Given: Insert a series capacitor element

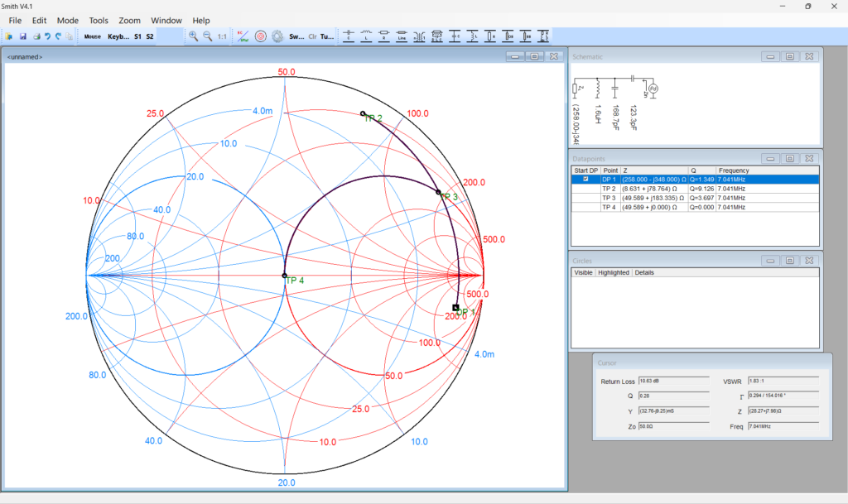Looking at the screenshot, I should pos(349,36).
